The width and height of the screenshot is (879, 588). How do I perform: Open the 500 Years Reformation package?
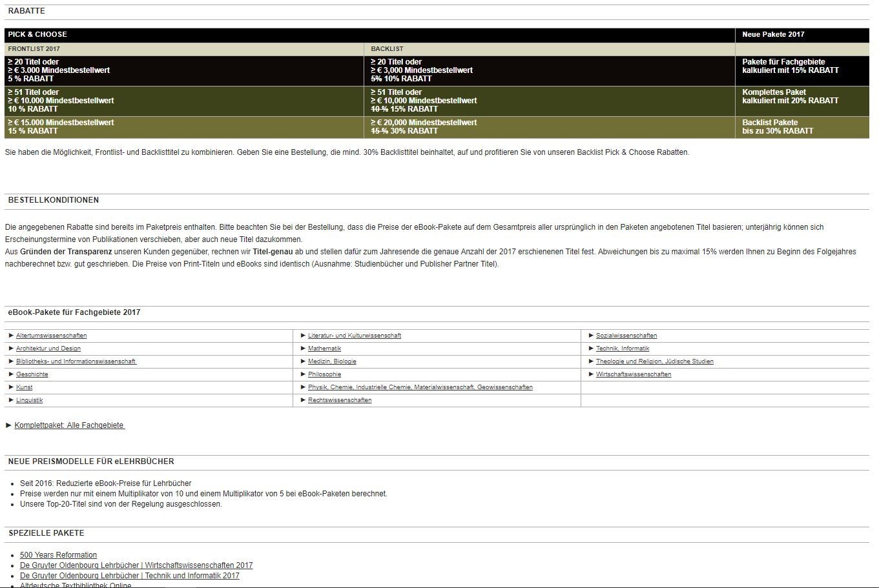(x=58, y=555)
